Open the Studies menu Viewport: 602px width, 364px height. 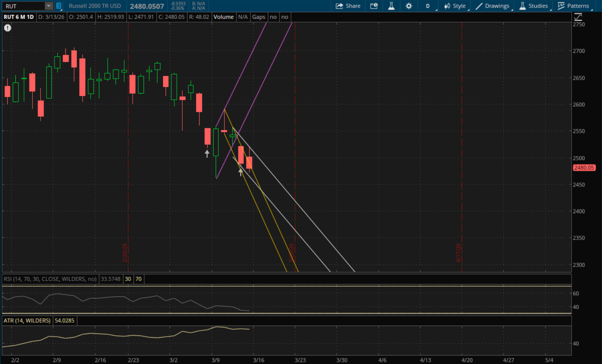[534, 6]
